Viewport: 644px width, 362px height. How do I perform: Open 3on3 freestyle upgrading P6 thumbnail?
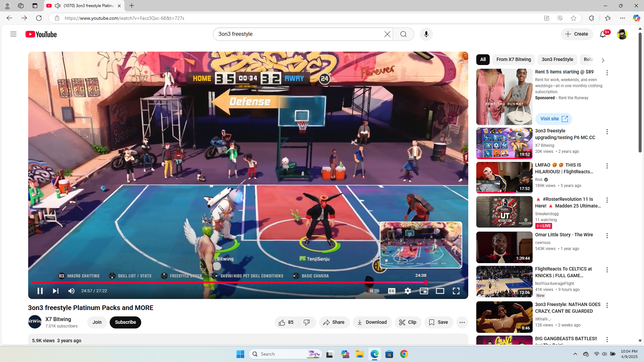coord(504,143)
